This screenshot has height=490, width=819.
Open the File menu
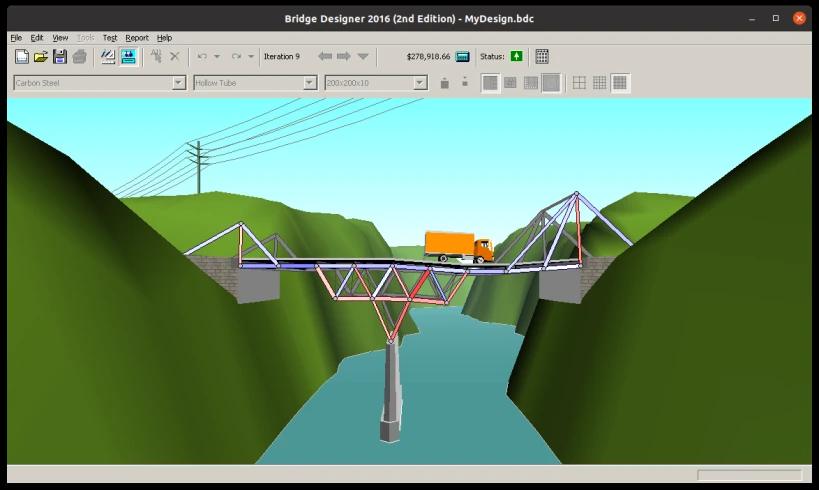16,38
